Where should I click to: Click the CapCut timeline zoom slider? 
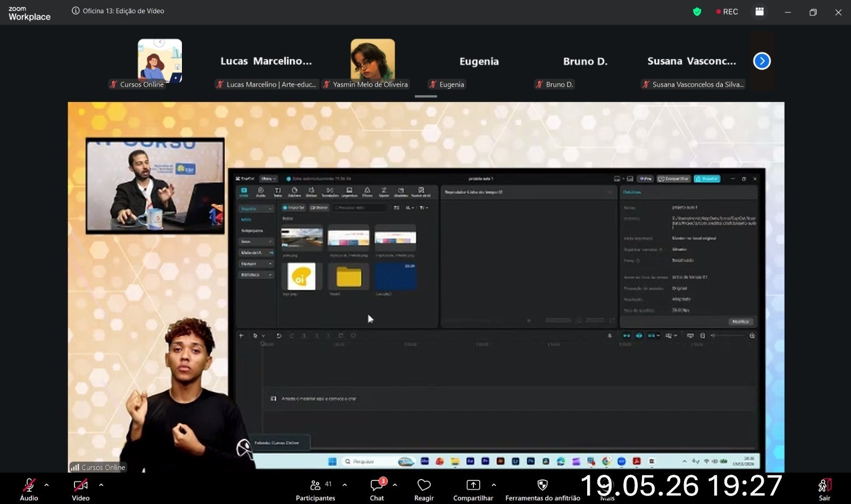click(729, 335)
